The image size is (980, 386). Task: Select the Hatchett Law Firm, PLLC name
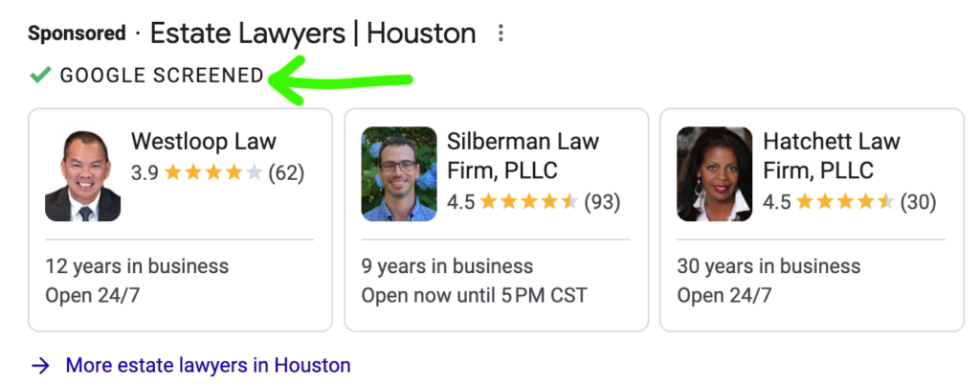[x=832, y=156]
